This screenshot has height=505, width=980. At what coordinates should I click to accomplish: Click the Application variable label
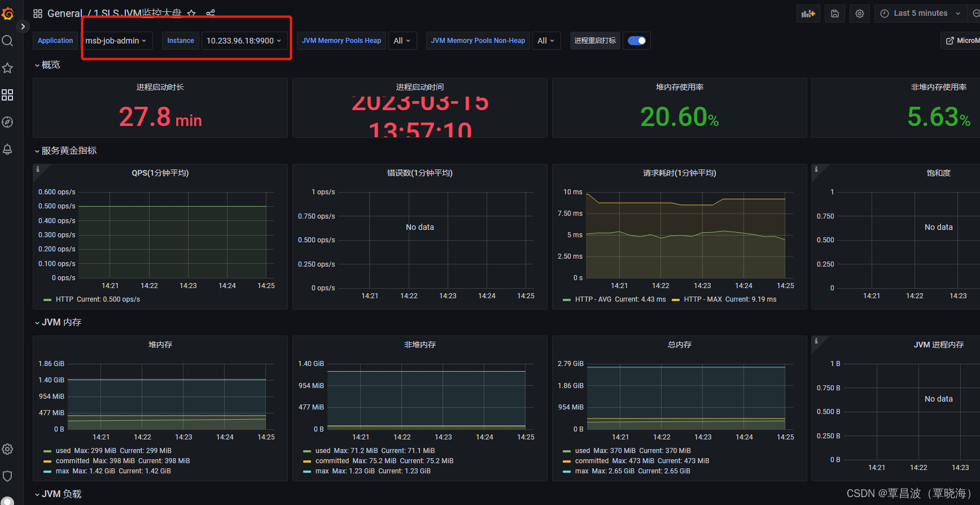tap(55, 41)
